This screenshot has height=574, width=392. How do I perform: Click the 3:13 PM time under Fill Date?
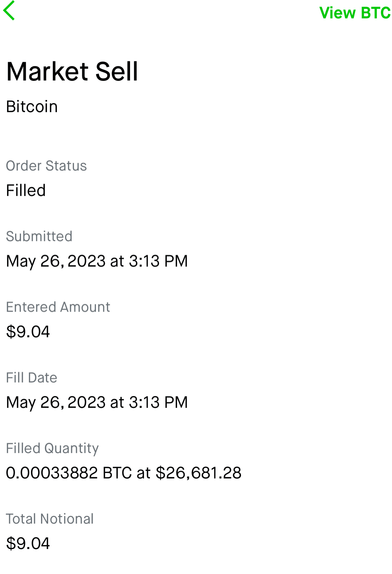point(158,402)
